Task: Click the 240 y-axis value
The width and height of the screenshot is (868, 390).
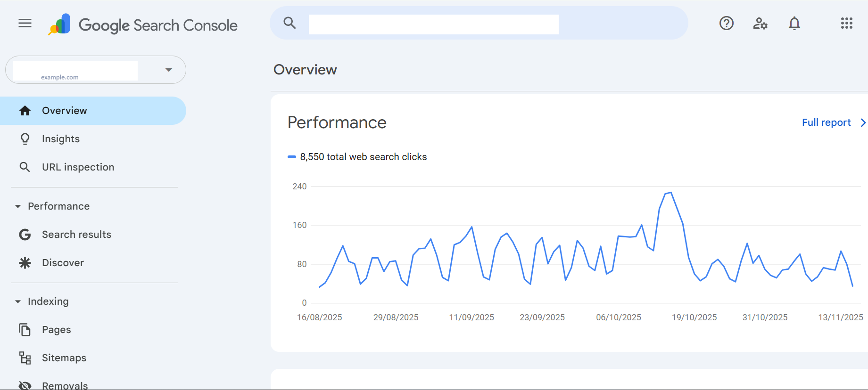Action: coord(299,187)
